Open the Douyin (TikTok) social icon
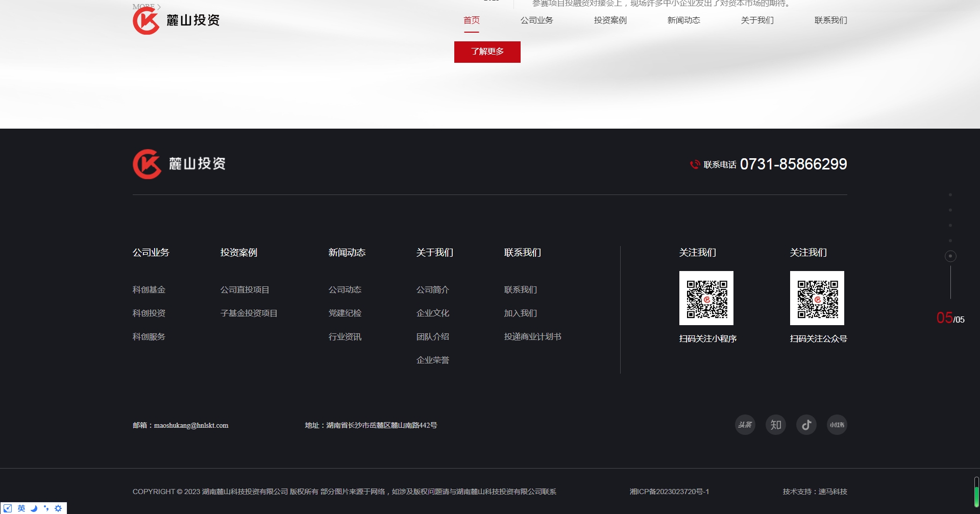980x514 pixels. tap(806, 424)
